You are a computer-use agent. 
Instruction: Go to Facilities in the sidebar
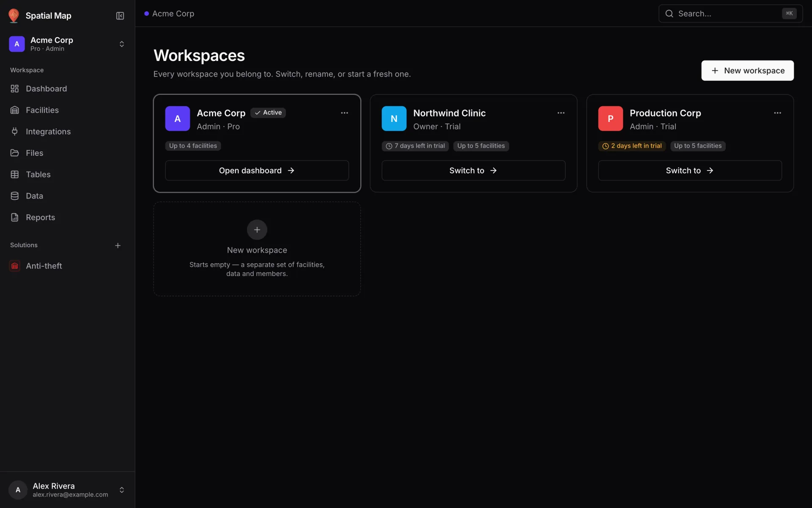67,110
